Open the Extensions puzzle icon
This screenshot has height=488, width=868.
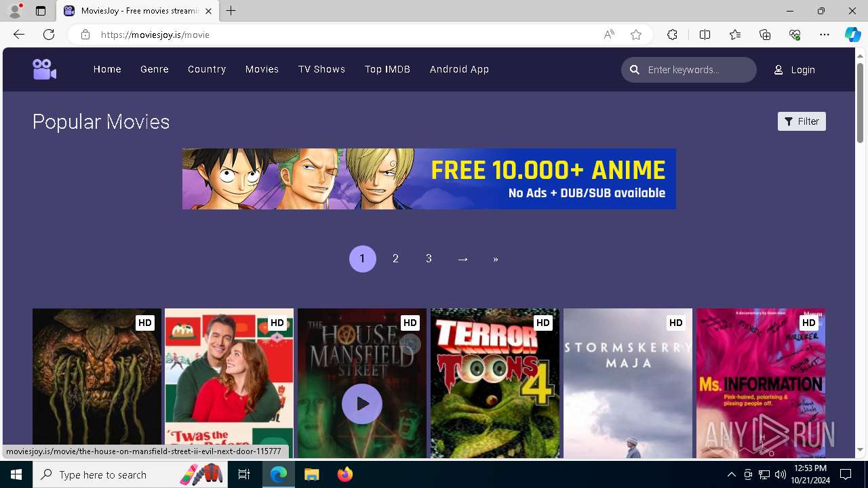(672, 35)
